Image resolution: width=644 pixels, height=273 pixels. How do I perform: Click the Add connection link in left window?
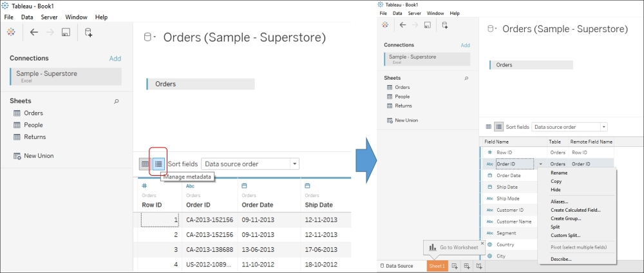click(115, 59)
